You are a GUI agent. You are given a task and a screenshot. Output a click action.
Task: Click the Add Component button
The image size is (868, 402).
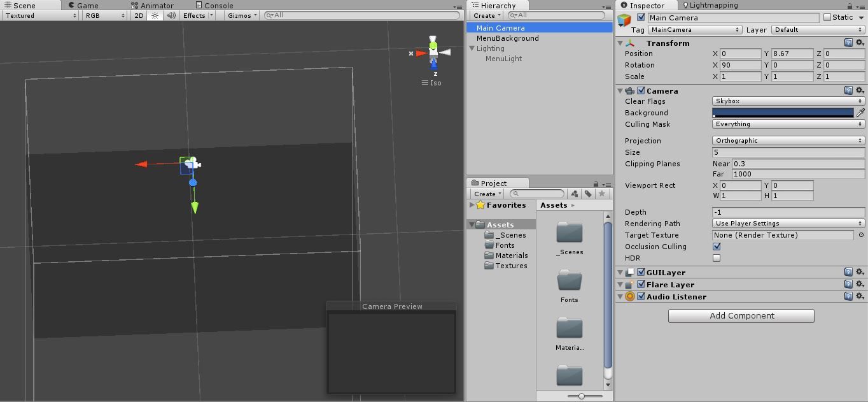(740, 315)
